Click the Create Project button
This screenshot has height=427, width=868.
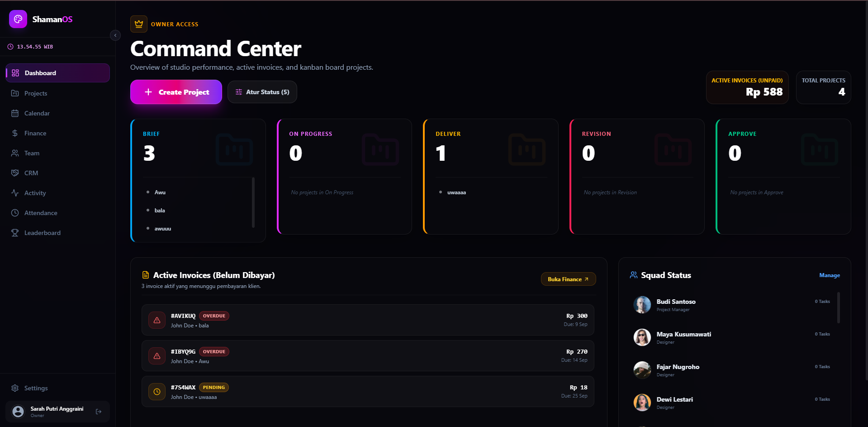pyautogui.click(x=176, y=92)
